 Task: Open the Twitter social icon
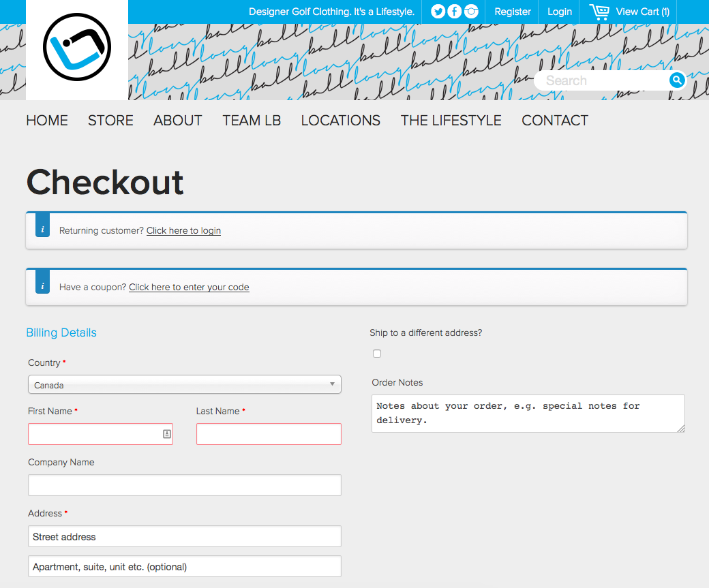[438, 12]
